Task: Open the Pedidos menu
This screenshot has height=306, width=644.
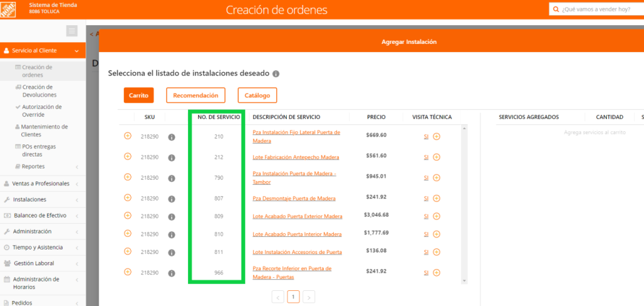Action: [x=43, y=302]
